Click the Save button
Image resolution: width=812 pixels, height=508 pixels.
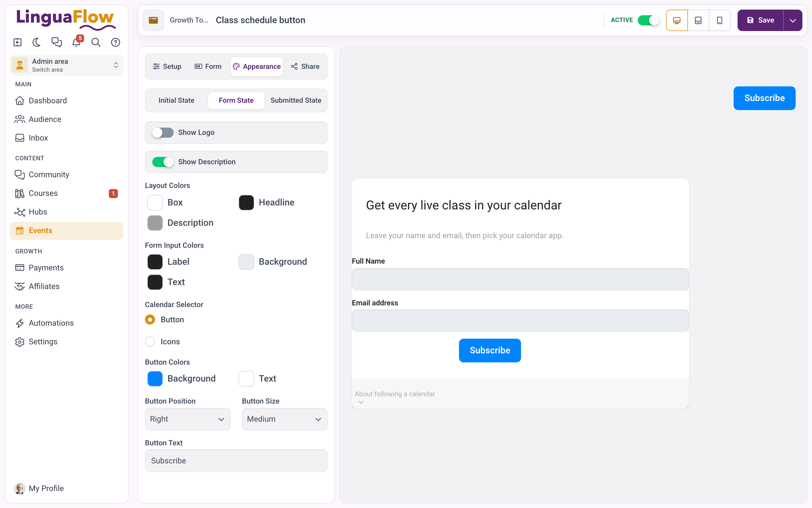(x=760, y=20)
